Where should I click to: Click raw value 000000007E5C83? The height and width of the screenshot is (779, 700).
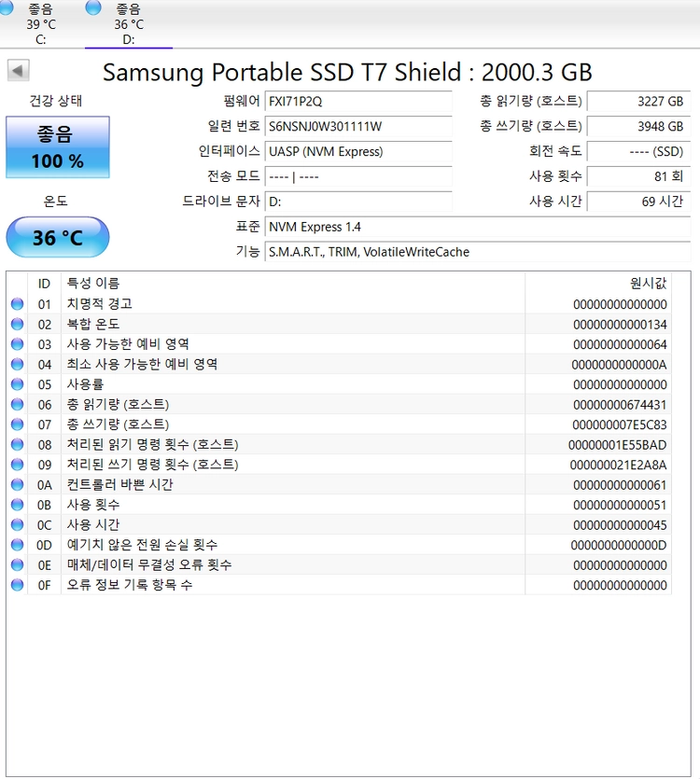coord(620,424)
